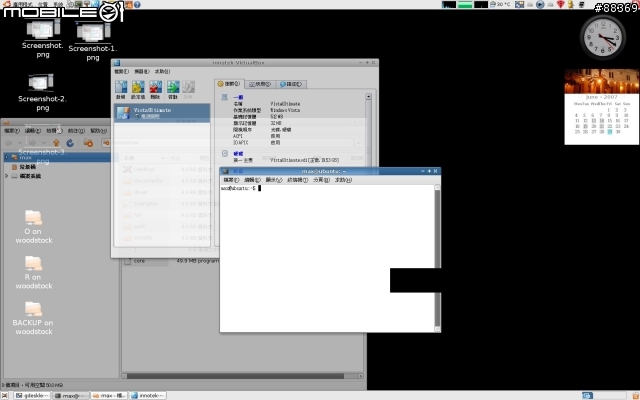Open the View menu in the file manager
Viewport: 640px width, 400px height.
(54, 131)
